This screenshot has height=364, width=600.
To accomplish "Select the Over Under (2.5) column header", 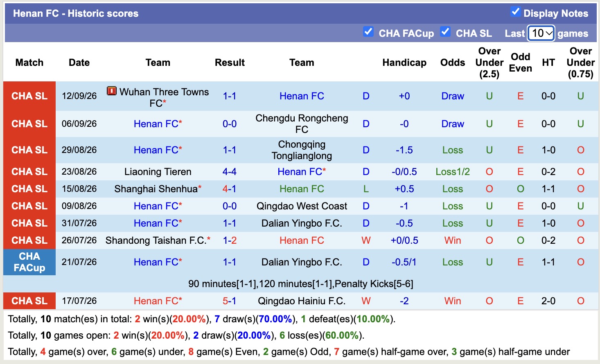I will click(x=489, y=63).
